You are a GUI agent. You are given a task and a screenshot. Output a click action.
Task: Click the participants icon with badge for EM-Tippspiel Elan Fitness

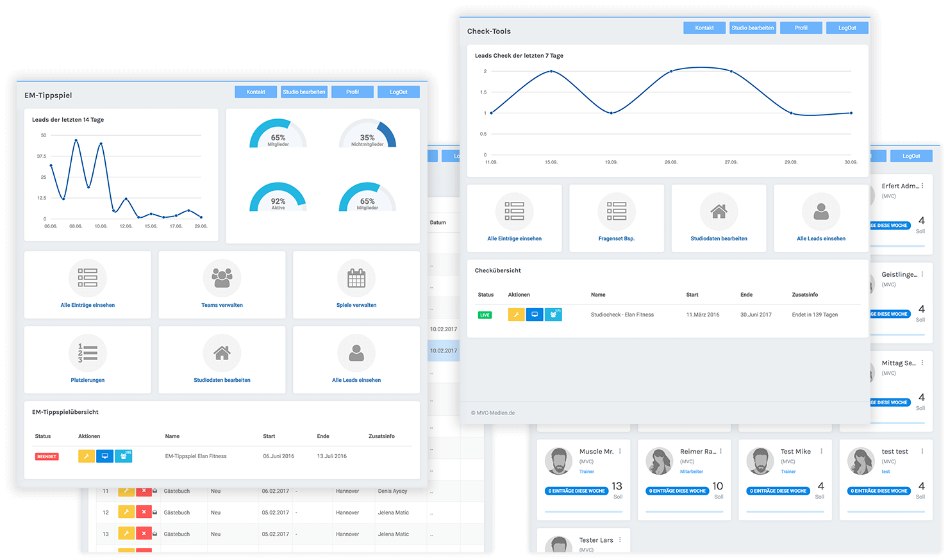tap(124, 456)
